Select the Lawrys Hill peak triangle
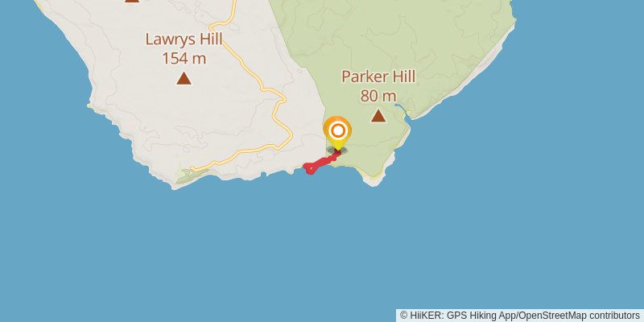 [x=184, y=78]
